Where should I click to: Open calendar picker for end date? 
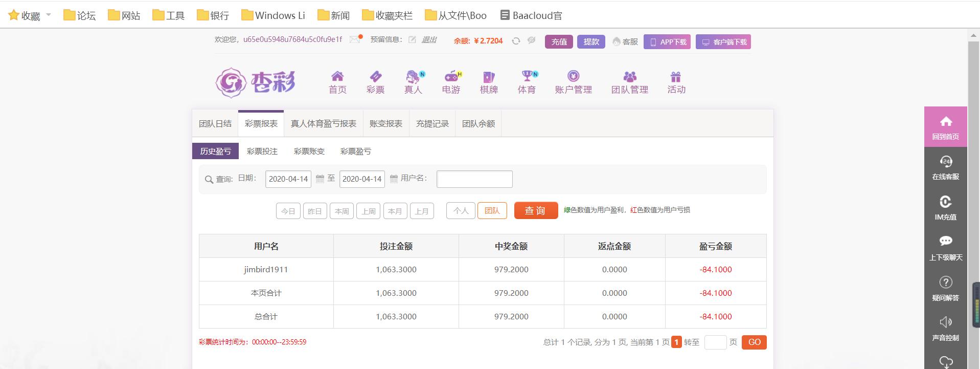(x=394, y=179)
